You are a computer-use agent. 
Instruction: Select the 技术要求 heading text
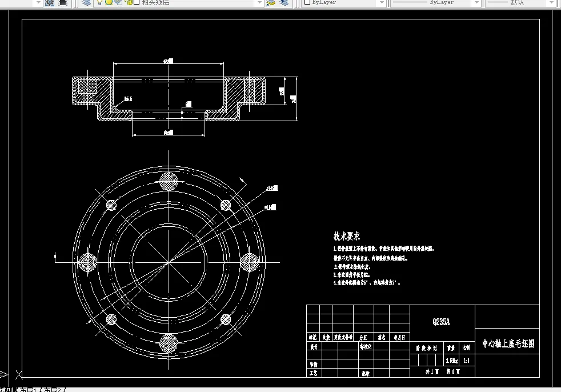point(347,236)
